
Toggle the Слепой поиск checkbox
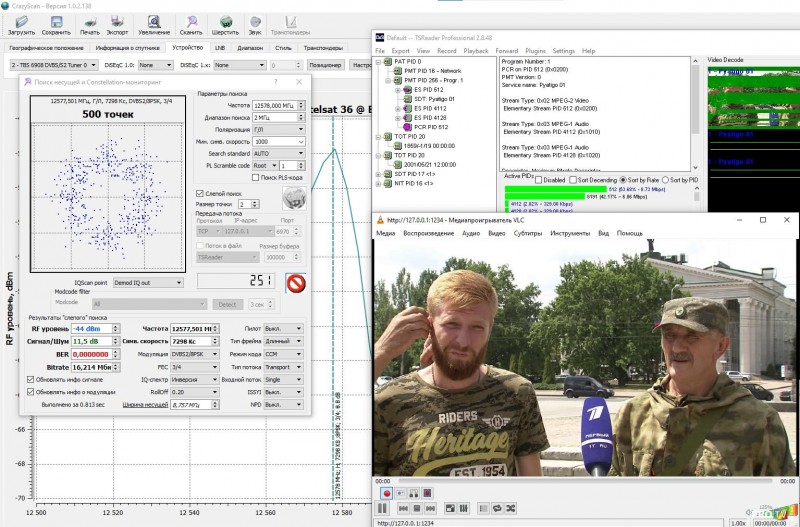pos(200,193)
